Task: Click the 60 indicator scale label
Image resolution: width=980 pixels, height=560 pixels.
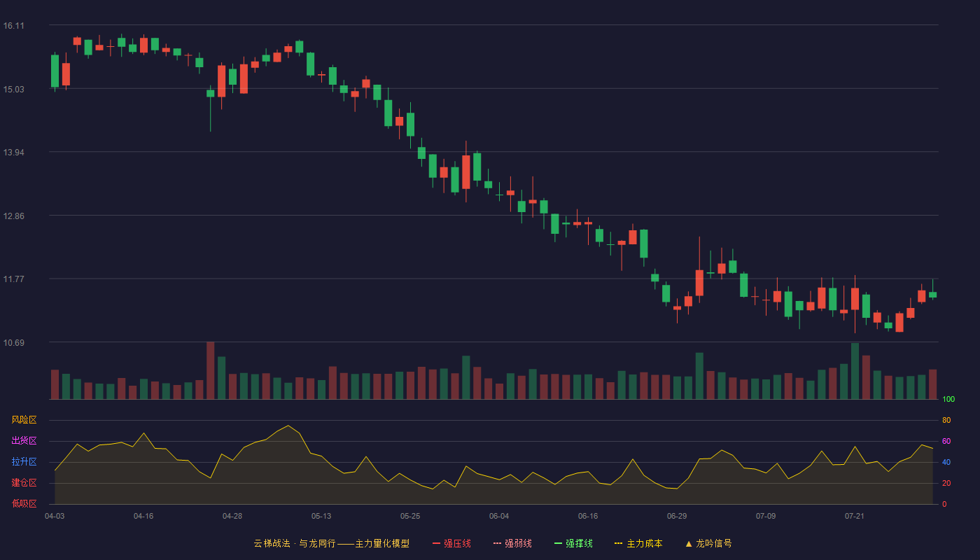Action: coord(946,441)
